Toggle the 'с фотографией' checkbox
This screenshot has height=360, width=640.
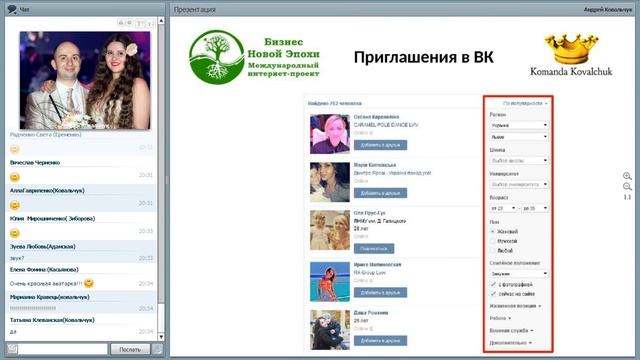coord(493,284)
